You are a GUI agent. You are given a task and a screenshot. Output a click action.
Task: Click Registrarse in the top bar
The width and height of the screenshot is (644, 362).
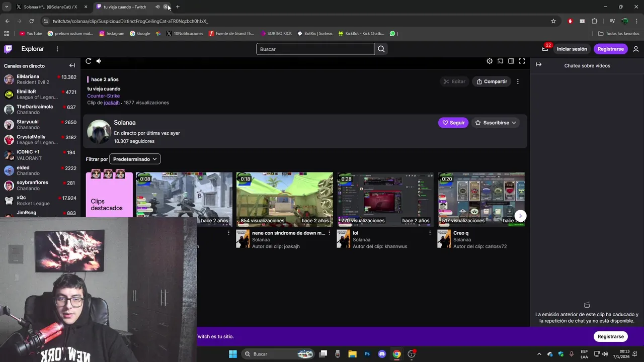click(x=610, y=49)
